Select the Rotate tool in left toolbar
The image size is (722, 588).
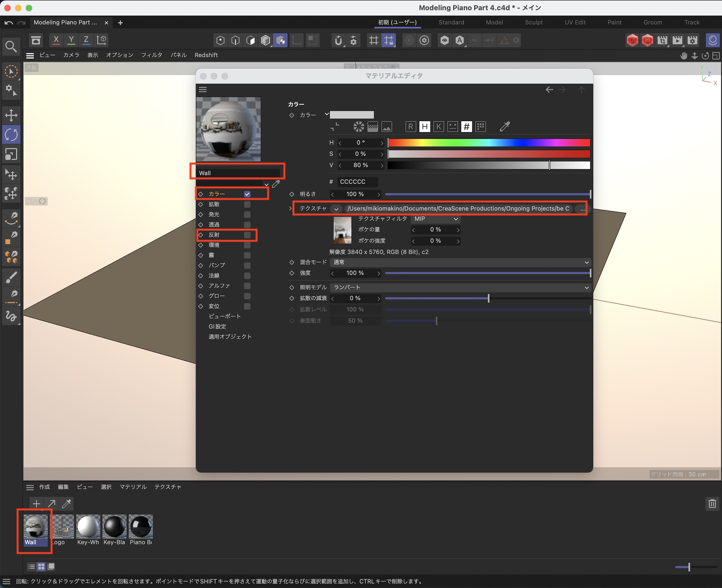[x=11, y=135]
